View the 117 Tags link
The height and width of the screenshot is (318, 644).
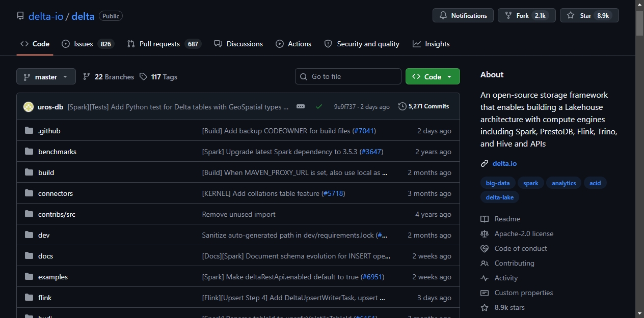(158, 77)
